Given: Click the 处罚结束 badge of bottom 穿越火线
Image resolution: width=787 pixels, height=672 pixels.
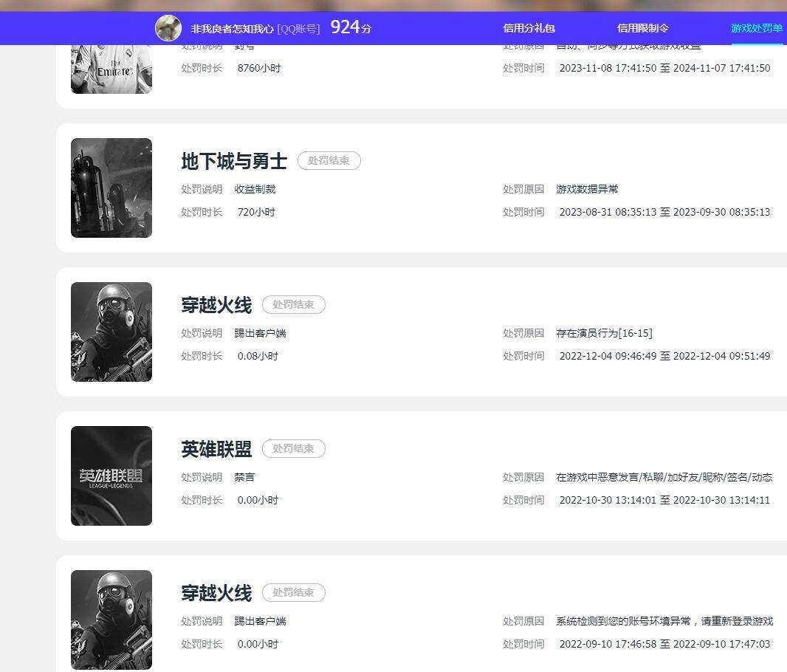Looking at the screenshot, I should coord(294,593).
